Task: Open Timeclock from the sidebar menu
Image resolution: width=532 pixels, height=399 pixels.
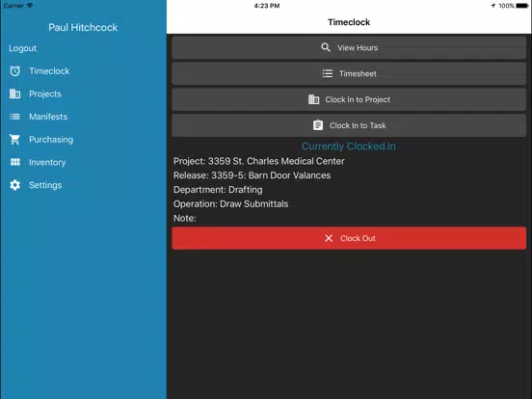Action: coord(49,71)
